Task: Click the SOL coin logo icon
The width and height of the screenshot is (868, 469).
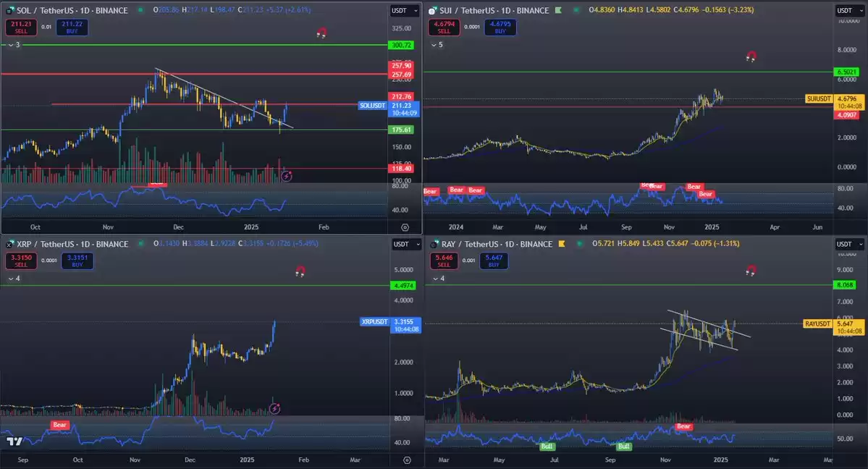Action: [10, 10]
